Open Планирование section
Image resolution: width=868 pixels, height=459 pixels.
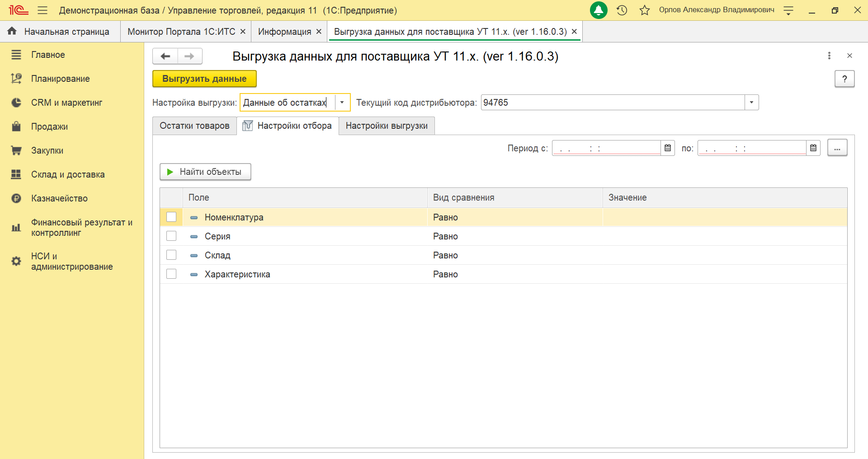60,79
